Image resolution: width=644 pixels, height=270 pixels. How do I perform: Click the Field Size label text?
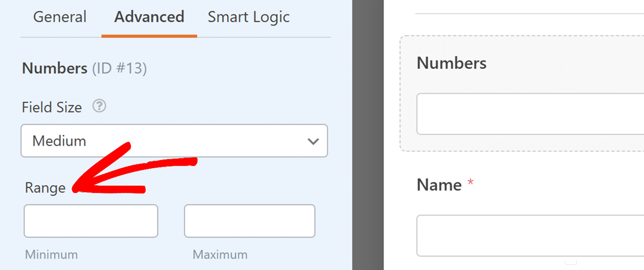(x=52, y=106)
